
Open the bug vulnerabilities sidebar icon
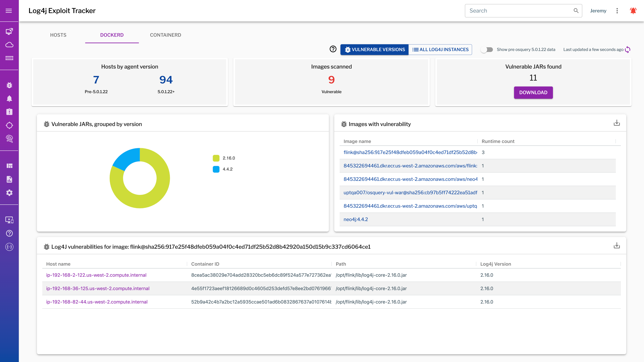coord(9,85)
